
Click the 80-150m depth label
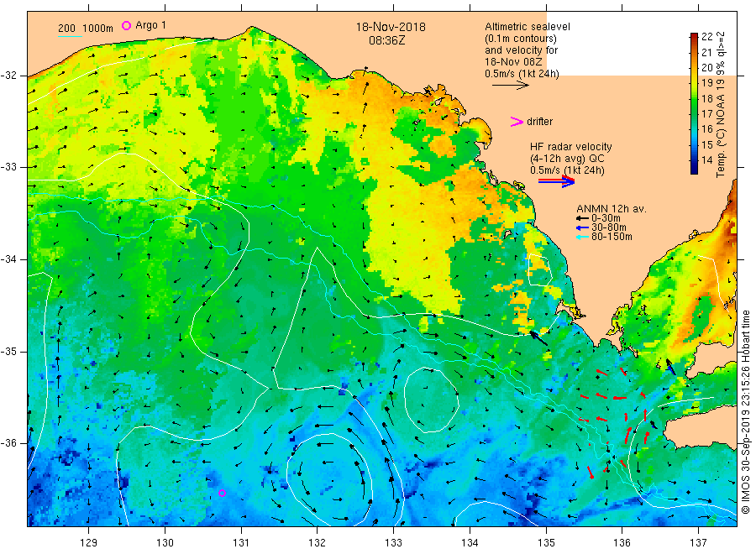tap(612, 237)
